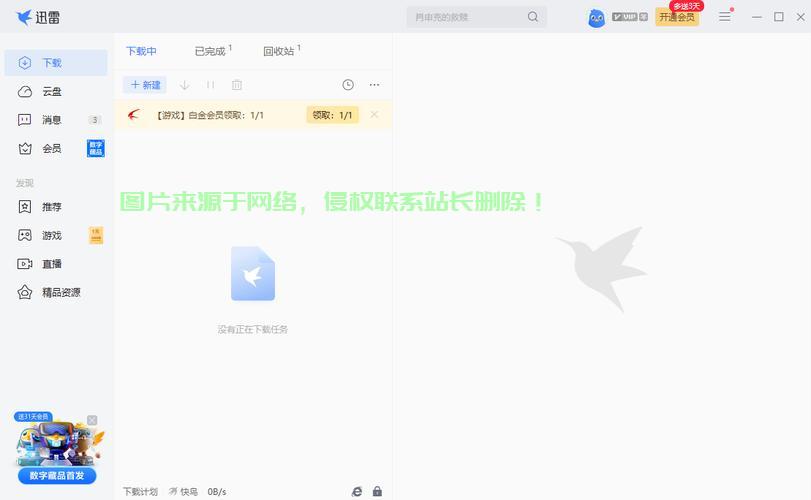Screen dimensions: 811x500
Task: Click the Xunlei logo in title bar
Action: (38, 18)
